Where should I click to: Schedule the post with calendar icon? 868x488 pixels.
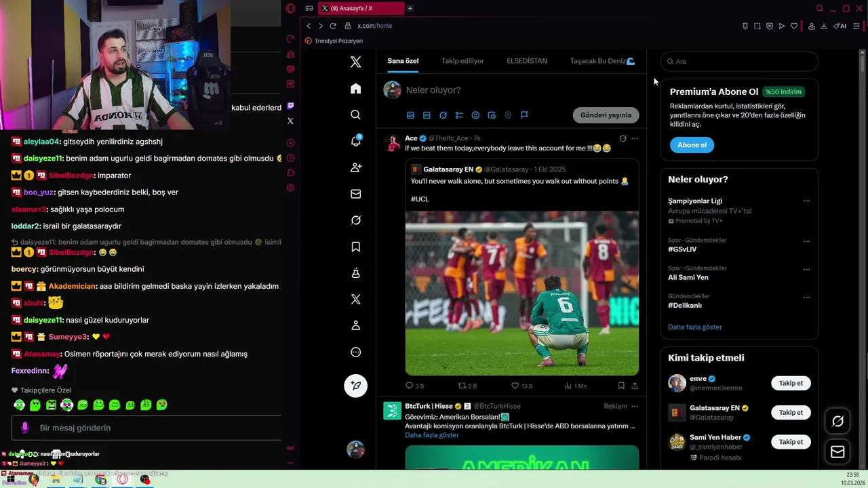[x=492, y=115]
